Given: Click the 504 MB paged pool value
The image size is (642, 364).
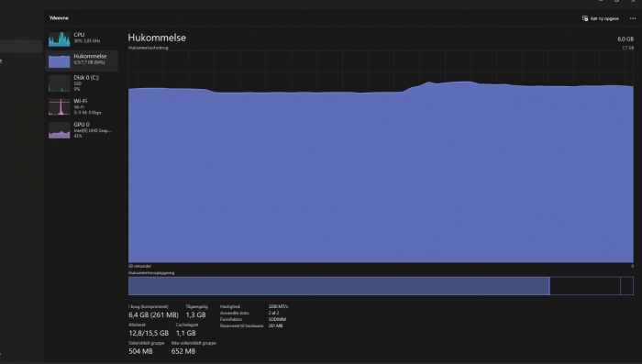Looking at the screenshot, I should pos(140,351).
